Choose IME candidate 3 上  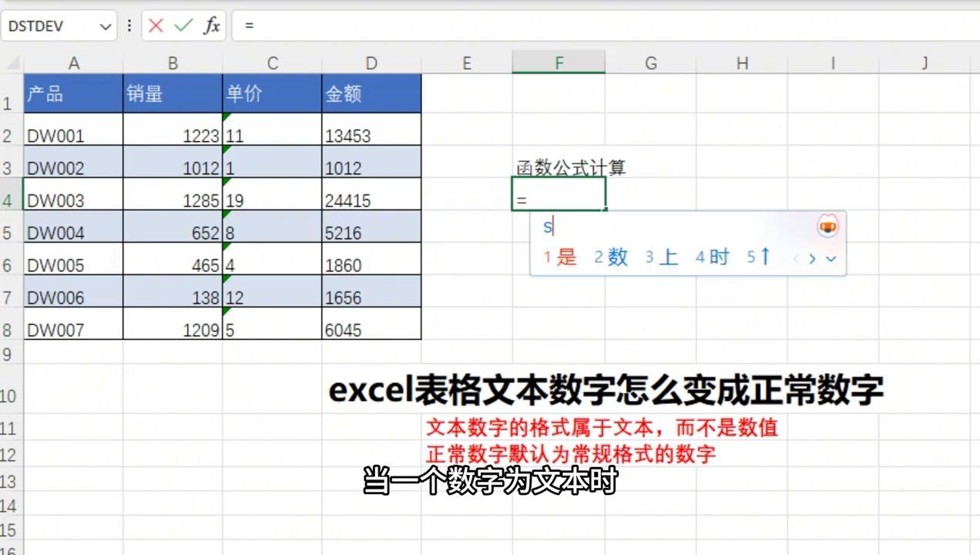click(x=662, y=257)
